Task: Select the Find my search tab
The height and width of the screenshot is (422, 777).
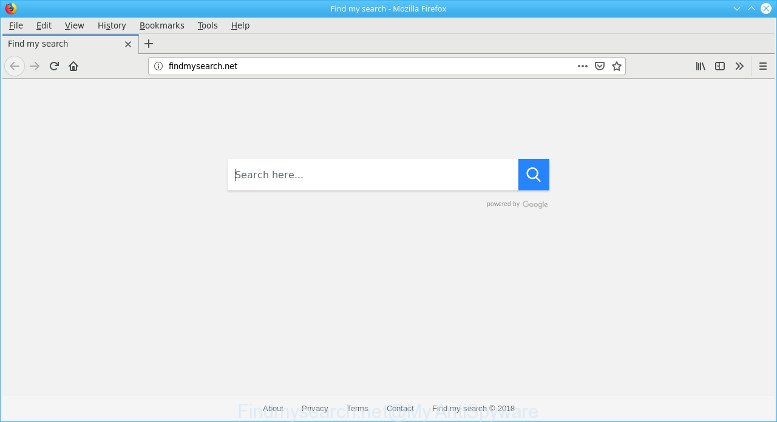Action: coord(70,44)
